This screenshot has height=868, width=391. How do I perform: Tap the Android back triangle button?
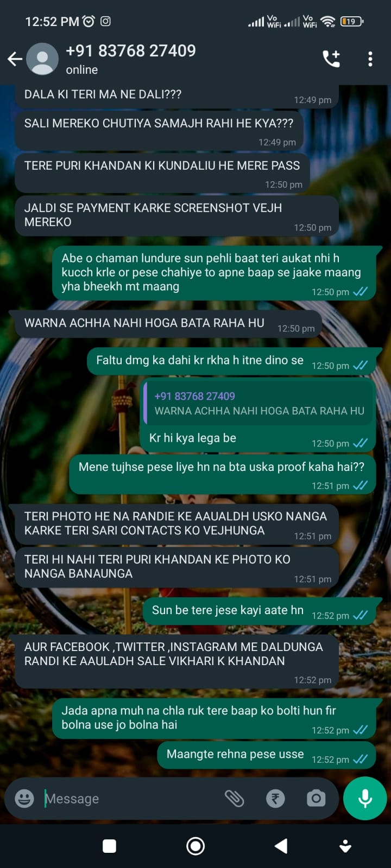click(281, 846)
